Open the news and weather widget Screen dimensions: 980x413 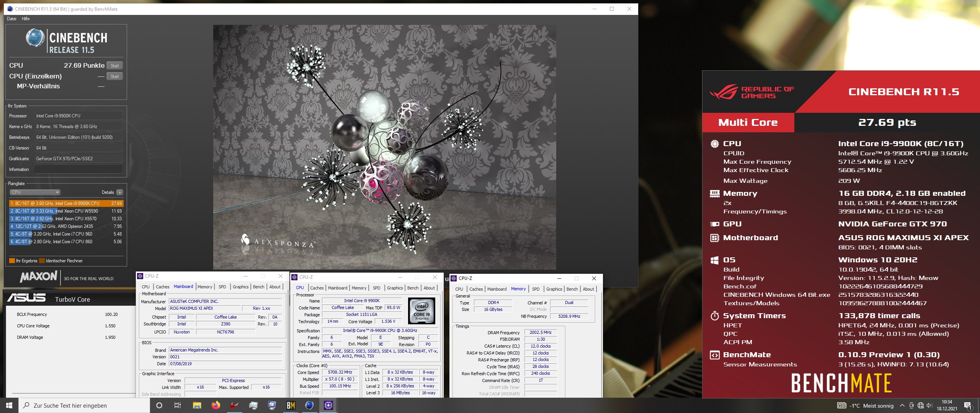coord(866,406)
